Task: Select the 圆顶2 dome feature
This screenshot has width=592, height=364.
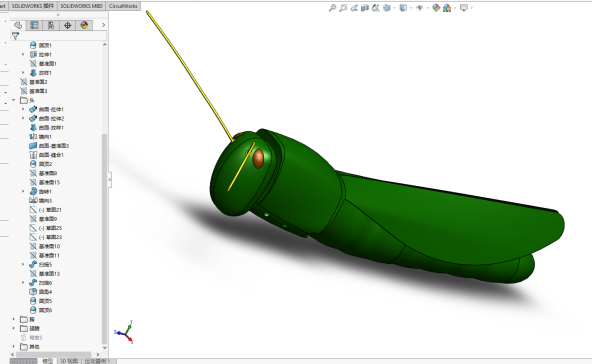Action: (41, 164)
